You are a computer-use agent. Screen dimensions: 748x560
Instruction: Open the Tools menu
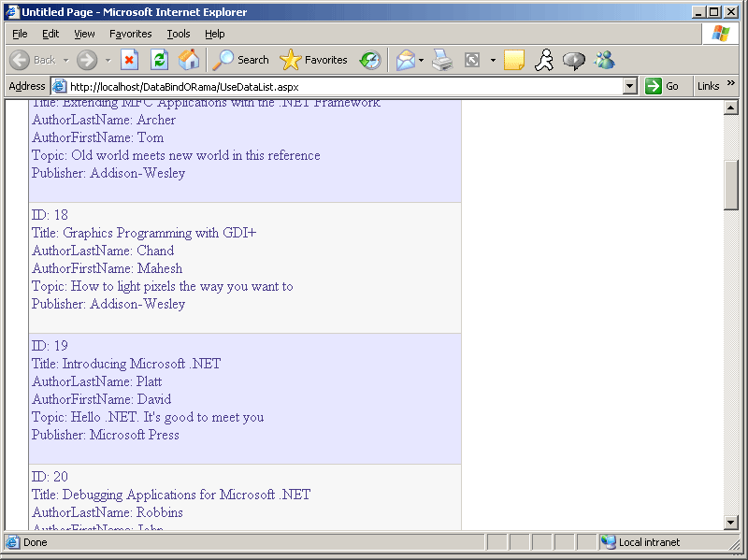178,34
